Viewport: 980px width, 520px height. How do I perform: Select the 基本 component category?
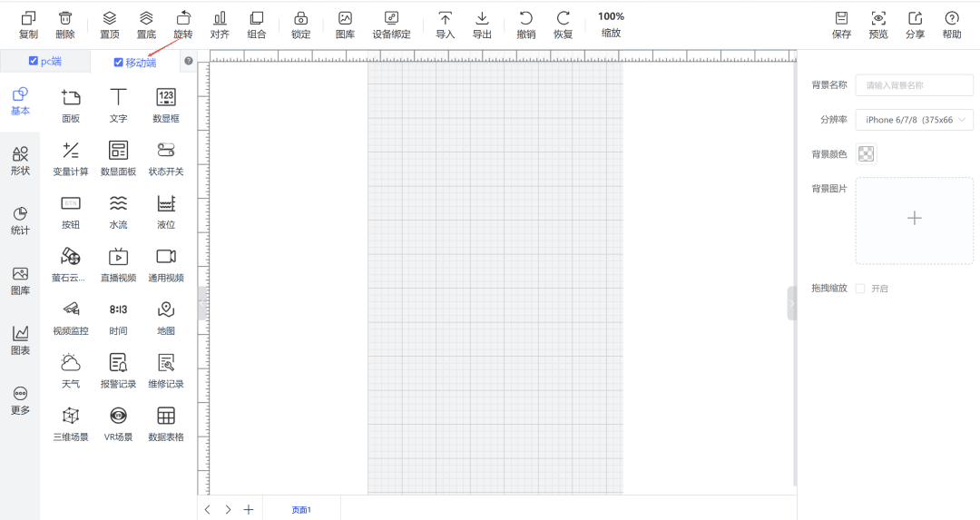click(20, 102)
